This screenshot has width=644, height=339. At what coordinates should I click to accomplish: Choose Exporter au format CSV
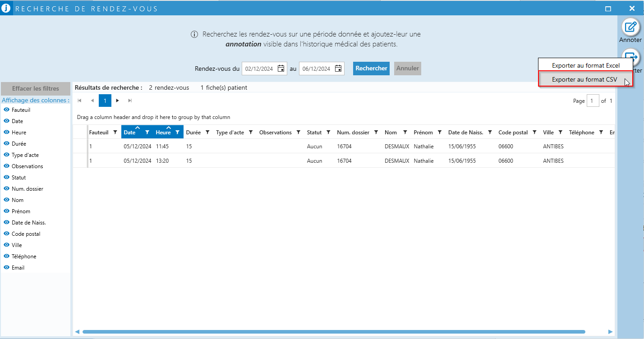585,79
